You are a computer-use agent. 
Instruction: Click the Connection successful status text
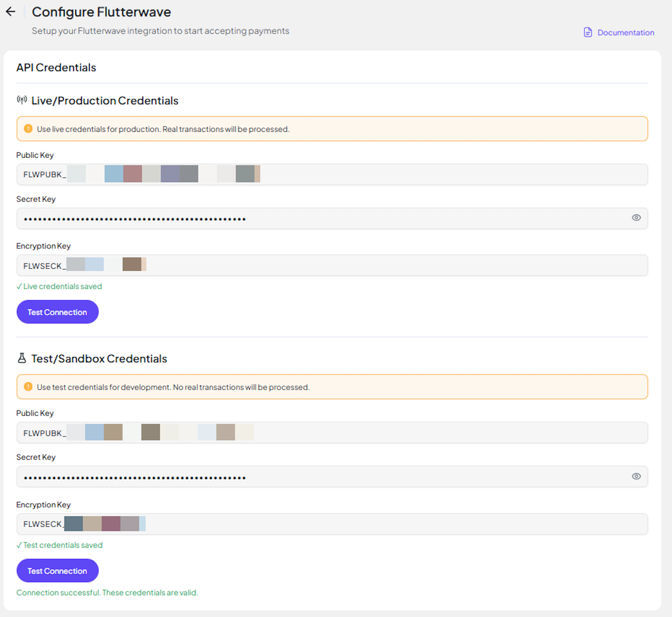tap(107, 593)
